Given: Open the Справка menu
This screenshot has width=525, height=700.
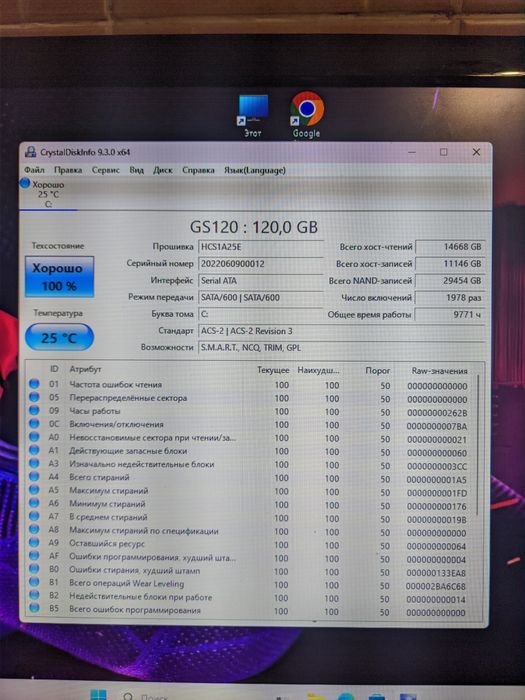Looking at the screenshot, I should tap(198, 170).
